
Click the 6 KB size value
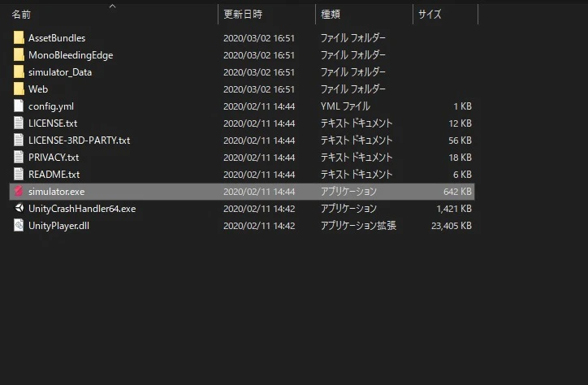[x=462, y=175]
